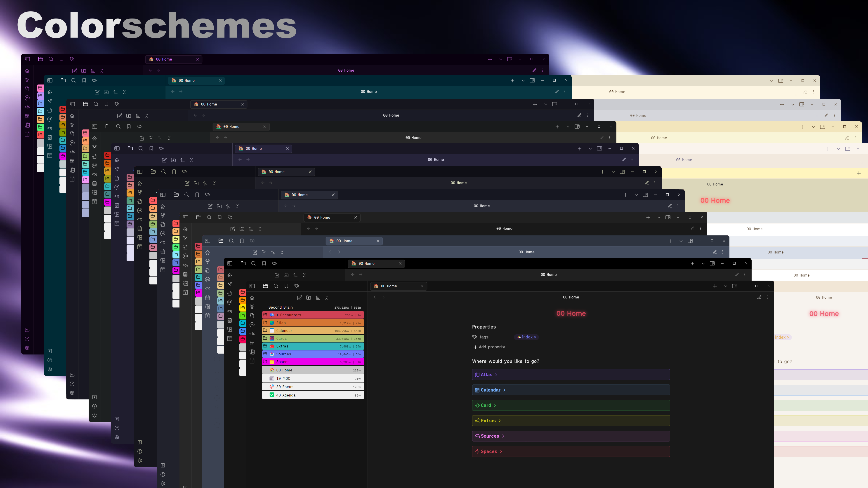The width and height of the screenshot is (868, 488).
Task: Open flashcards ribbon icon in front window
Action: tap(252, 352)
